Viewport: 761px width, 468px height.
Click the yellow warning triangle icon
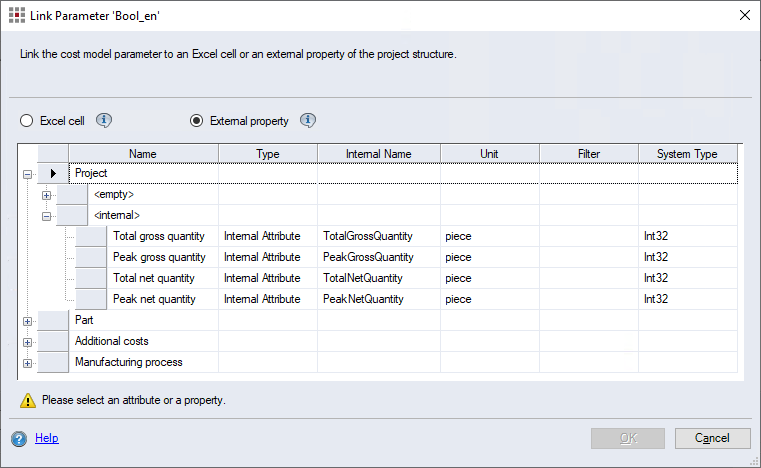[28, 401]
